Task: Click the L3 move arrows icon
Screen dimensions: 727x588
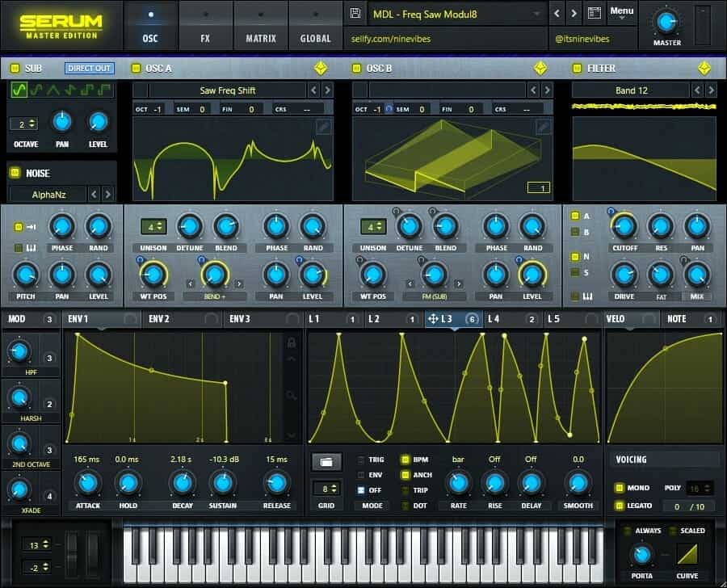Action: pos(432,319)
